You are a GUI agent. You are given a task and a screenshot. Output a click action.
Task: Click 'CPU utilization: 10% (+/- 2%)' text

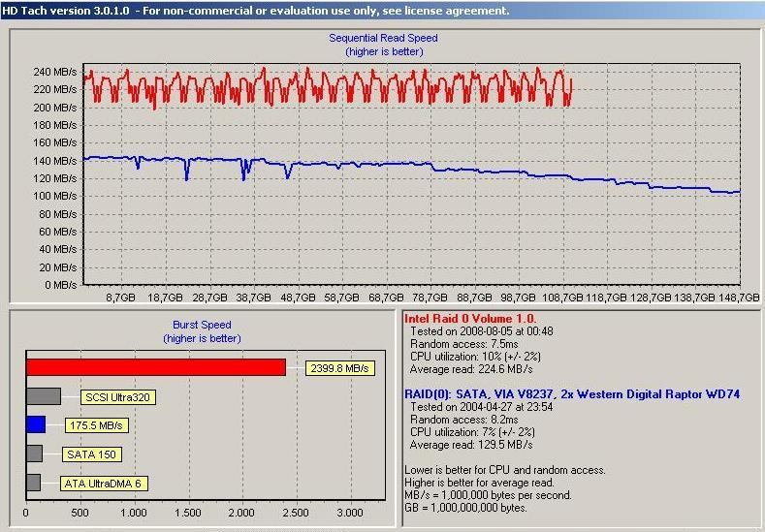(475, 357)
